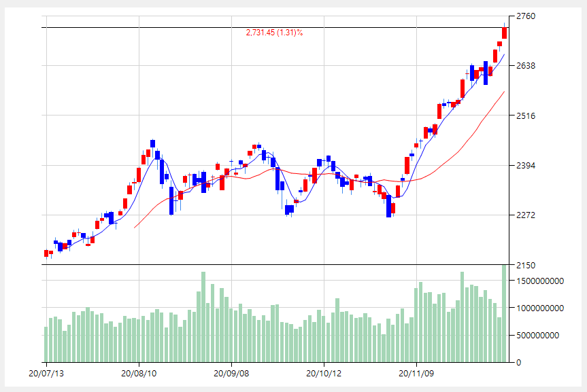587x392 pixels.
Task: Click the 2150 price axis value
Action: tap(526, 265)
